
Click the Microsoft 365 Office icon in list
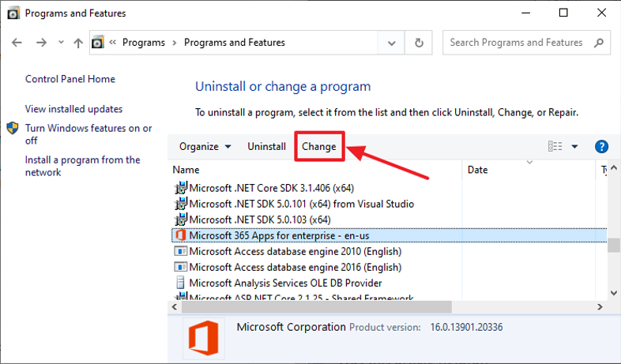(180, 235)
